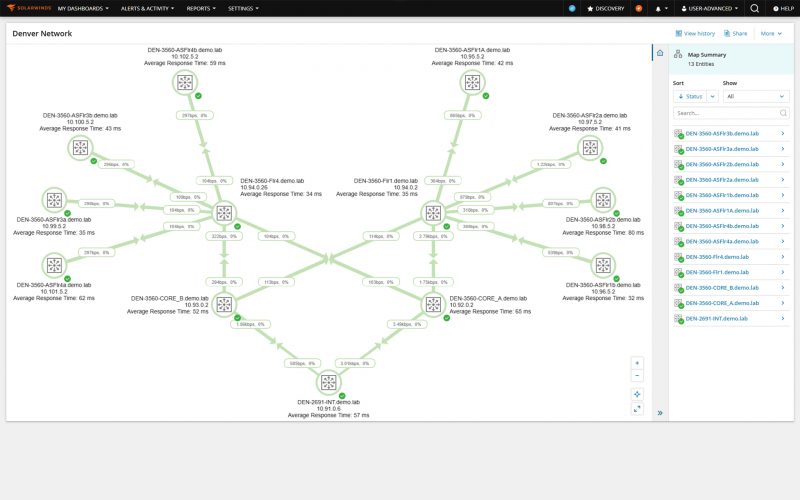Click the SolarWinds logo

point(29,8)
